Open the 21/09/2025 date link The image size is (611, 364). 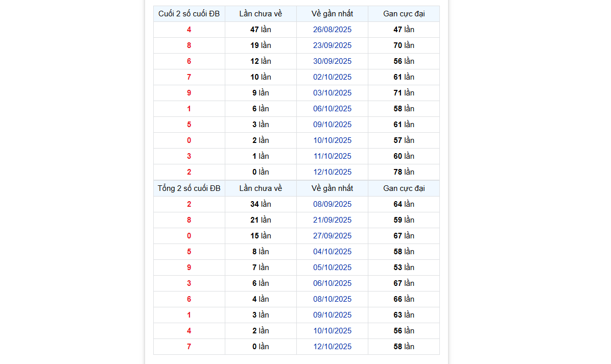click(x=332, y=220)
